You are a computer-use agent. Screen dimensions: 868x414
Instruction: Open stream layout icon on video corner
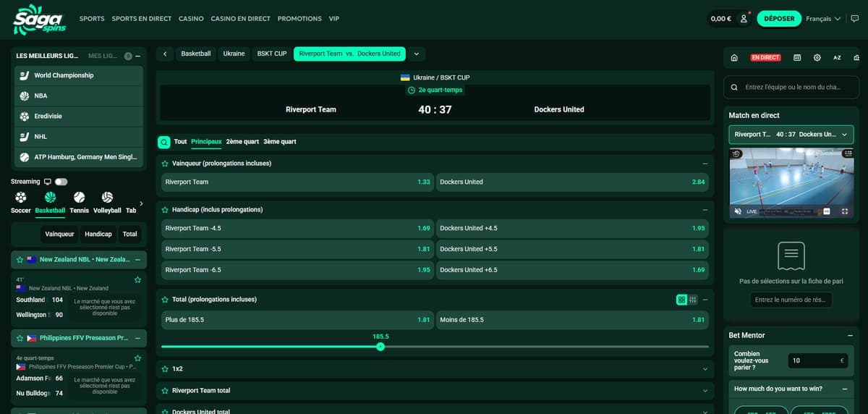click(848, 153)
